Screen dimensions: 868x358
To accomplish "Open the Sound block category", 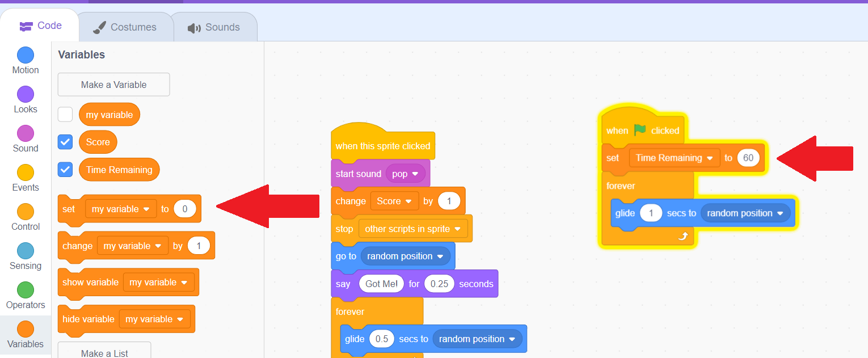I will tap(26, 140).
